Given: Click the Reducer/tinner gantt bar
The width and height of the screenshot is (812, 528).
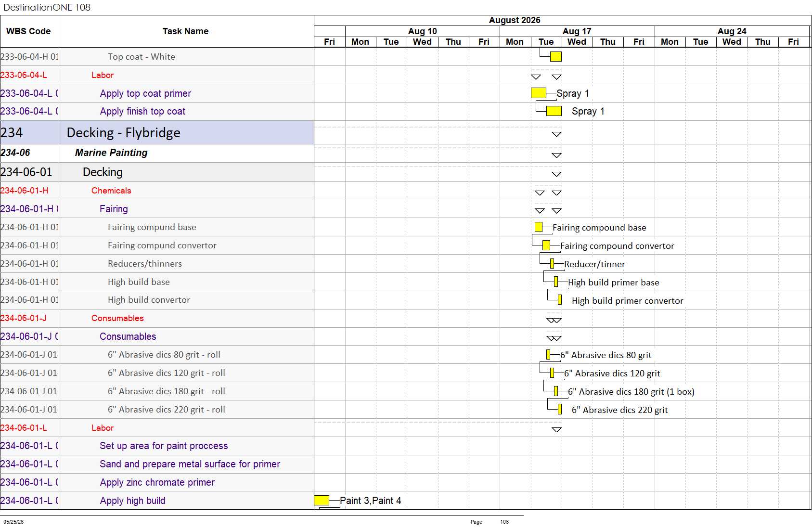Looking at the screenshot, I should (x=552, y=263).
